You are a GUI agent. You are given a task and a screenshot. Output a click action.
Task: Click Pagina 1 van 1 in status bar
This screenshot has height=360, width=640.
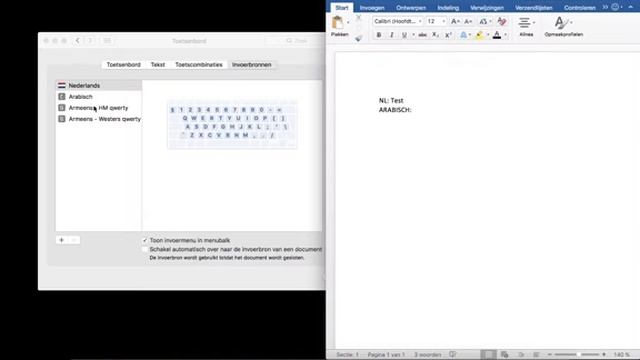pos(386,355)
